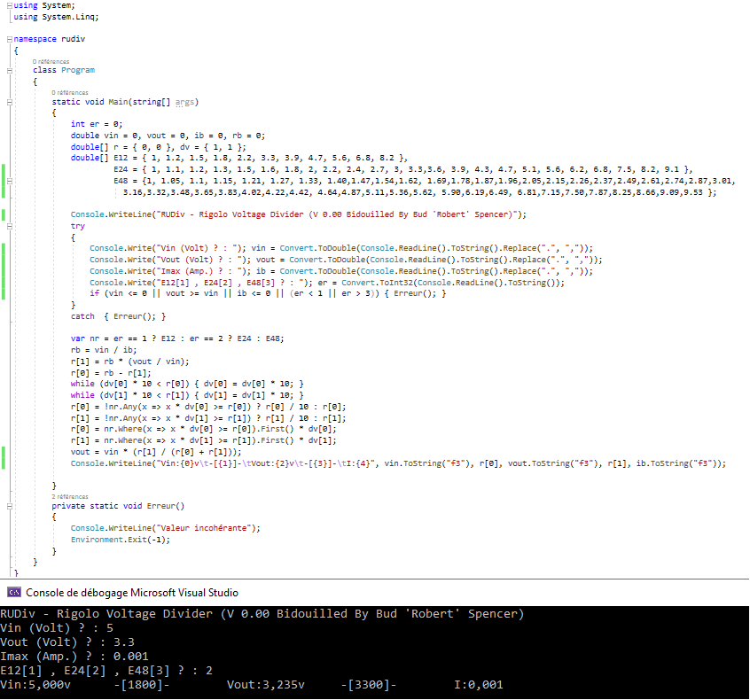Screen dimensions: 750x700
Task: Collapse the Erreur method block
Action: (9, 505)
